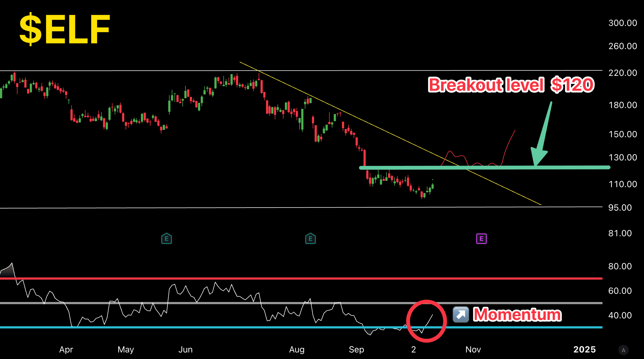
Task: Select the $ELF ticker title
Action: (x=65, y=29)
